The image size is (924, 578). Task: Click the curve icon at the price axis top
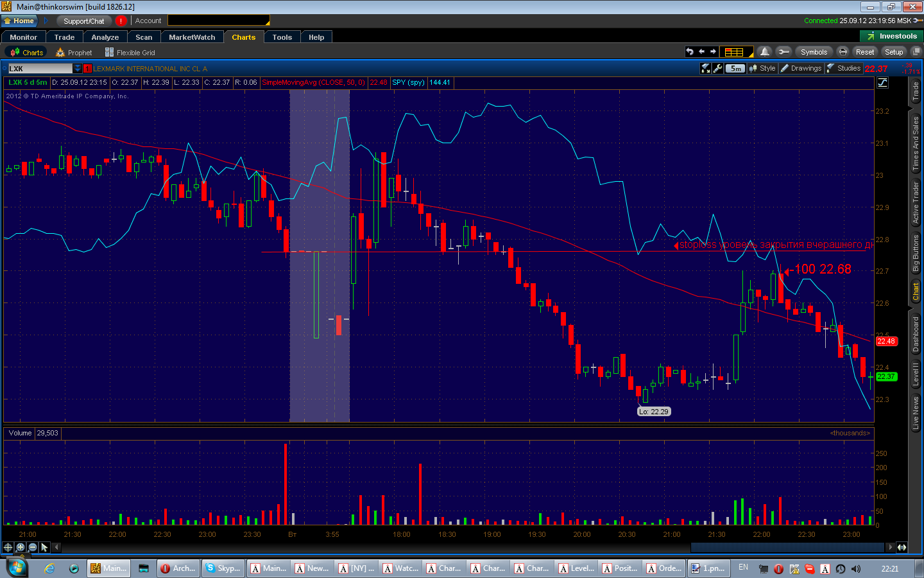[883, 82]
